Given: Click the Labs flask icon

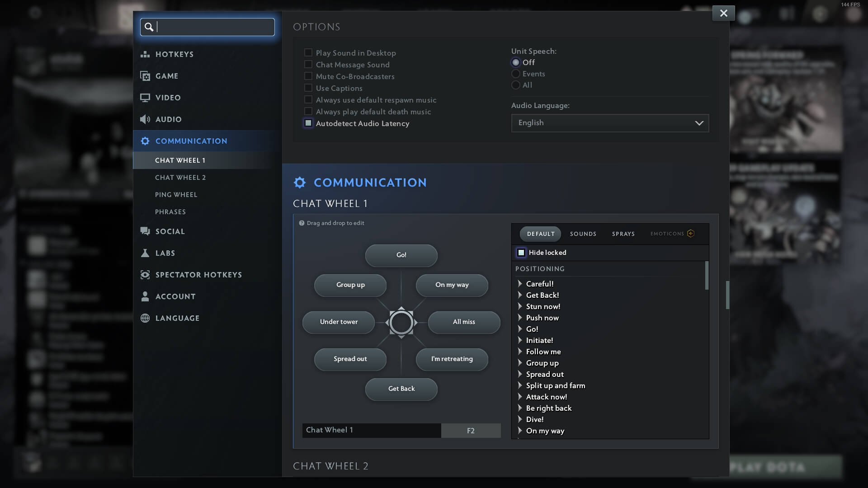Looking at the screenshot, I should (x=145, y=253).
